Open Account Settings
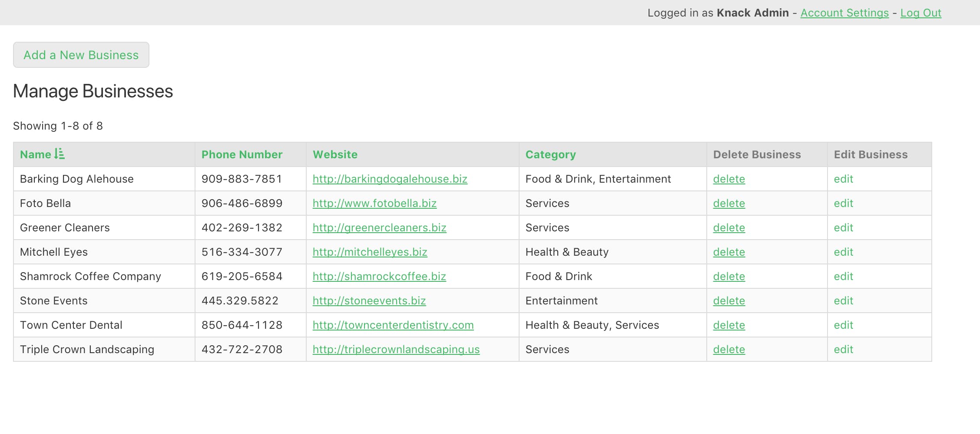The width and height of the screenshot is (980, 434). click(844, 13)
